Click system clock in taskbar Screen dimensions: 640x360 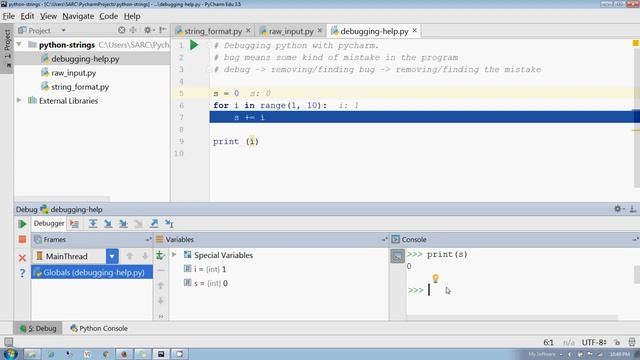(x=620, y=354)
